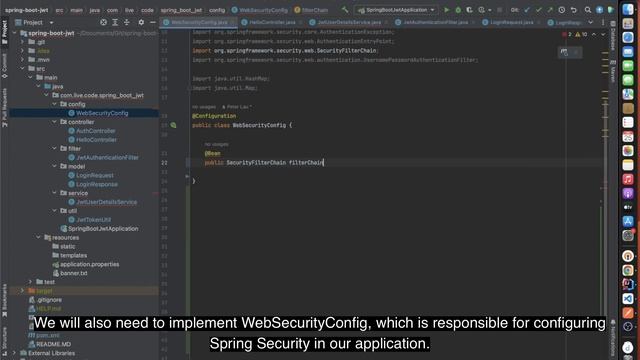Click the red errors indicator in editor
640x360 pixels.
point(567,34)
